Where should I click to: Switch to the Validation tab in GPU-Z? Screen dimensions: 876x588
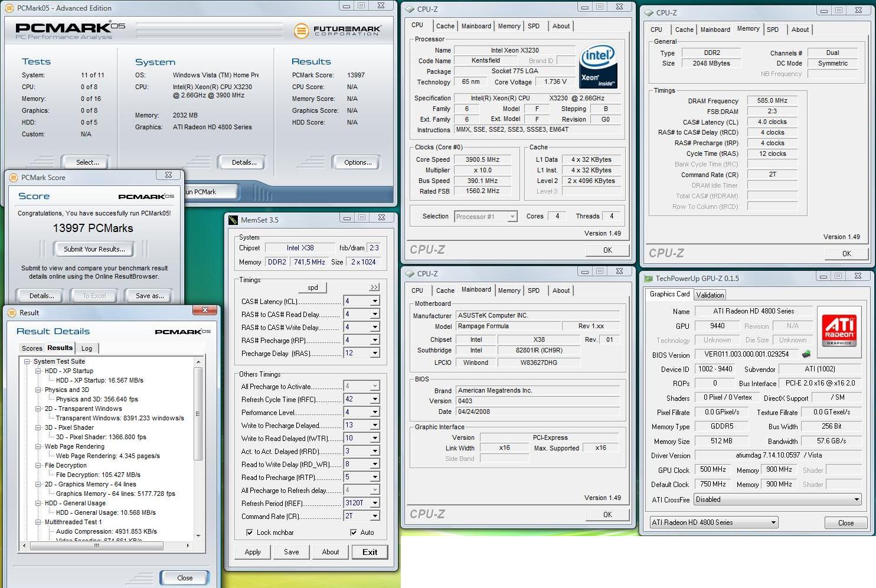(x=710, y=295)
